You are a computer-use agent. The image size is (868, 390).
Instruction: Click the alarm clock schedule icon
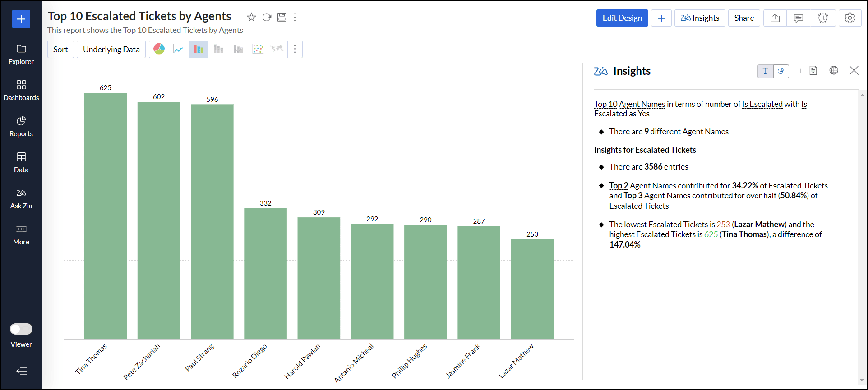[x=822, y=18]
